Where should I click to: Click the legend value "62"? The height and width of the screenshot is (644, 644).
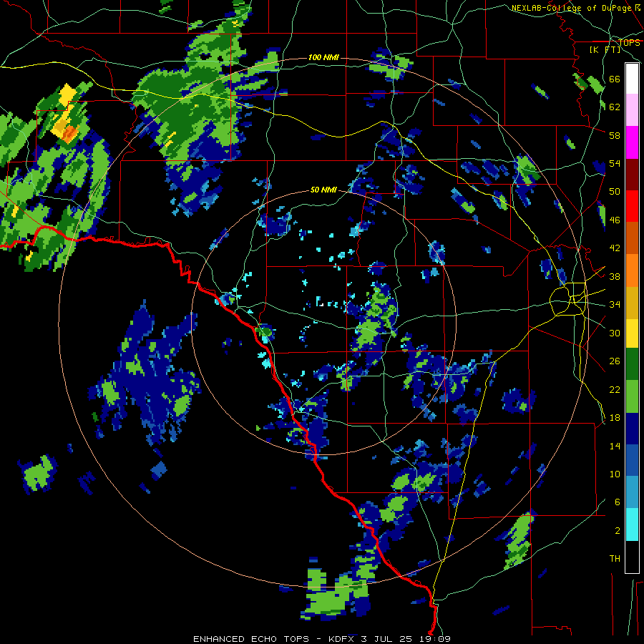point(615,107)
